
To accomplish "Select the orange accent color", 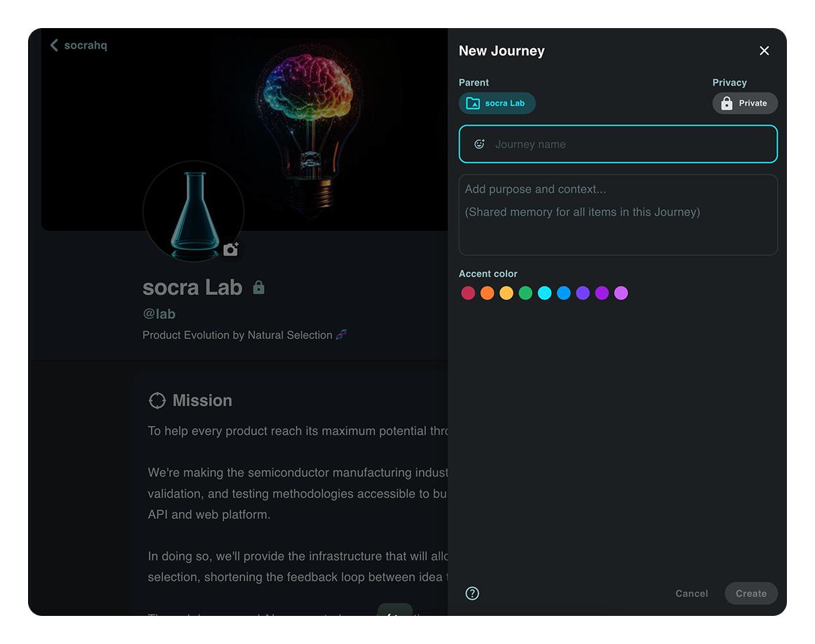I will [487, 294].
